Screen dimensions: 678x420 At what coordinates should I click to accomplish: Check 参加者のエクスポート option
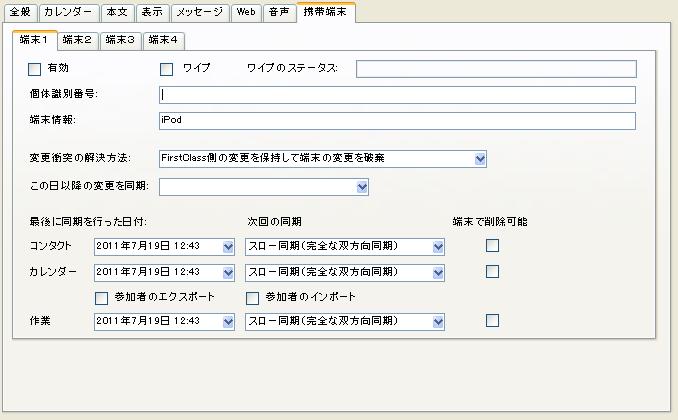coord(101,298)
